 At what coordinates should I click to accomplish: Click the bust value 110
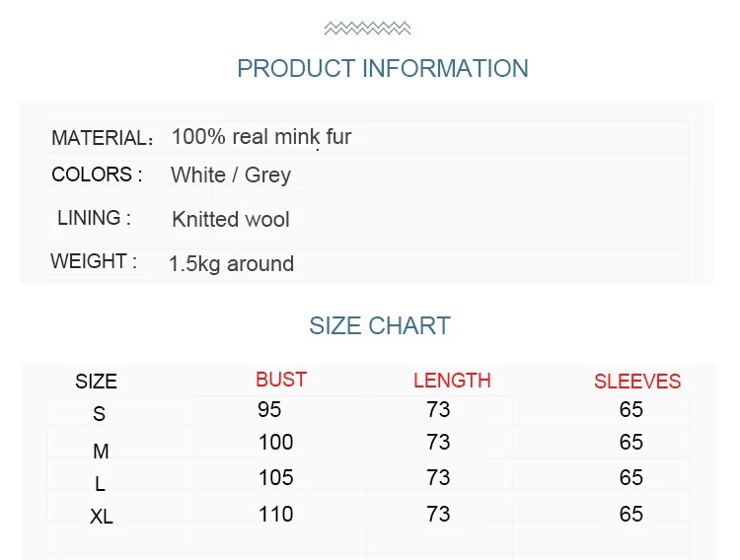coord(276,514)
